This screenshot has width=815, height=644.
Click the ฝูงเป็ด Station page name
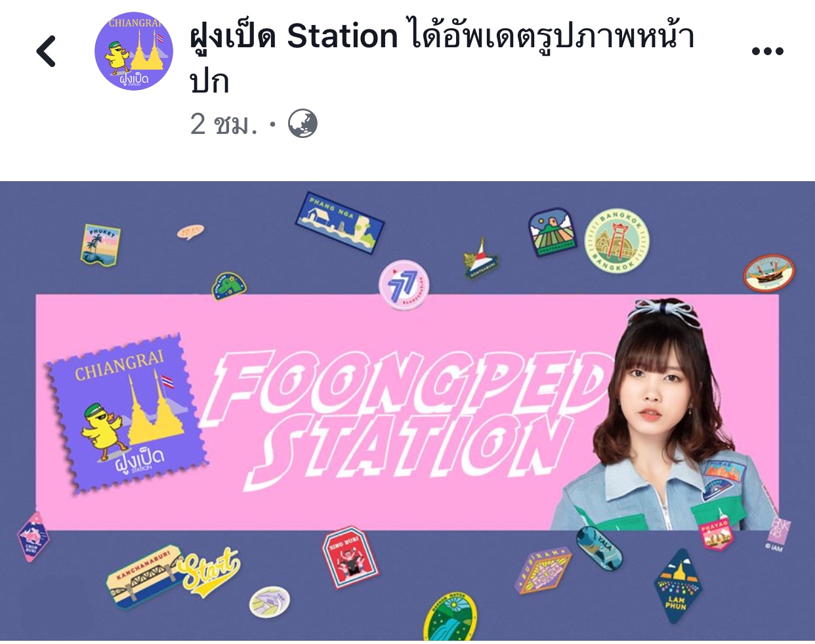pyautogui.click(x=293, y=35)
